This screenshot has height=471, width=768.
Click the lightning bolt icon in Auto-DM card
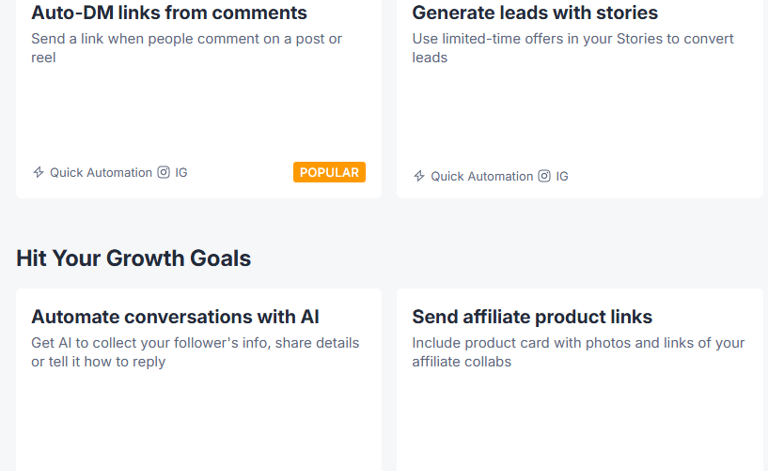[x=38, y=172]
